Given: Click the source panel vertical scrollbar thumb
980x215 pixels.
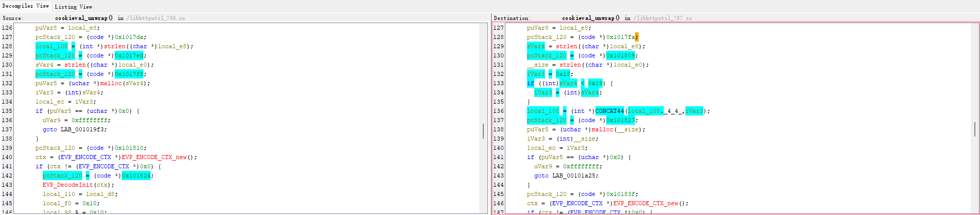Looking at the screenshot, I should tap(483, 131).
